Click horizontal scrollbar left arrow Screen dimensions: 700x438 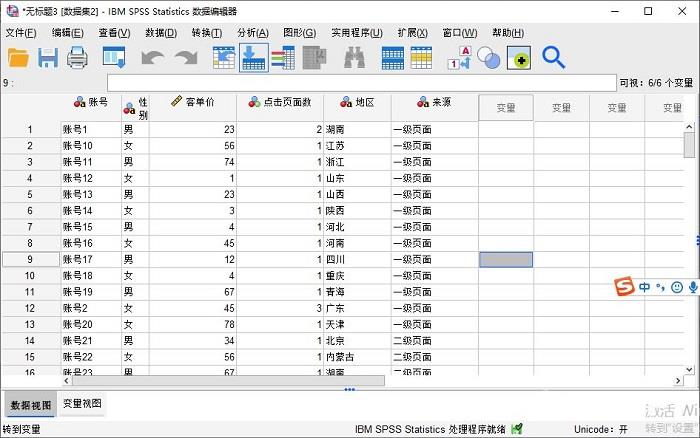67,381
